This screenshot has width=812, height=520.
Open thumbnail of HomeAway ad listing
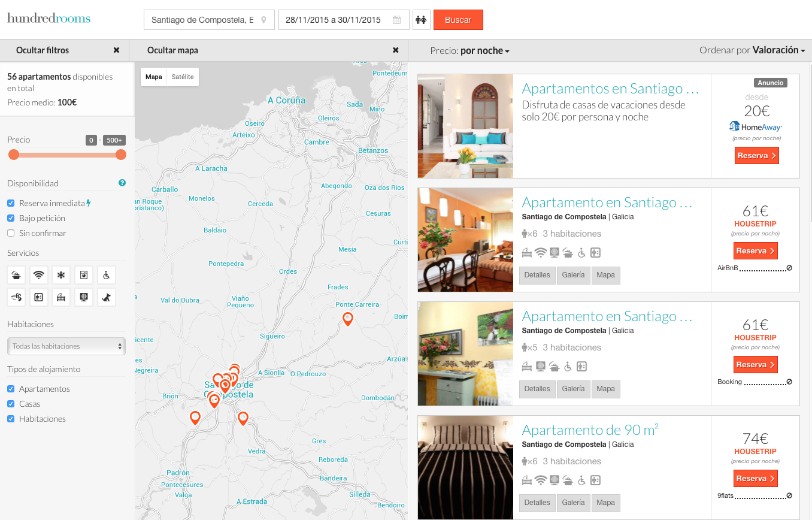pos(465,126)
